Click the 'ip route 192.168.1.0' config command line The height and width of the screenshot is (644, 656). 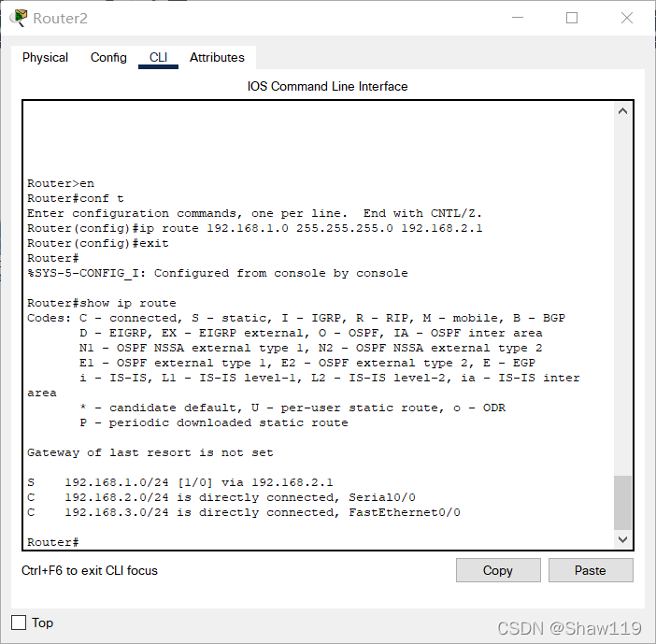[255, 228]
